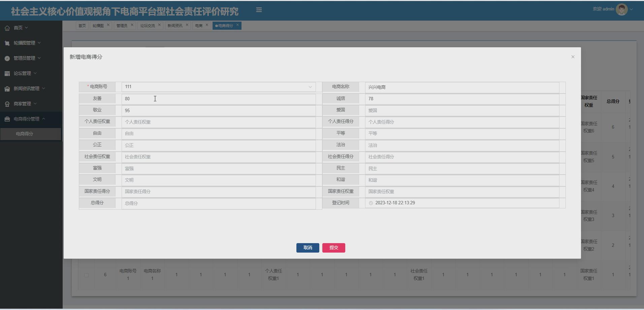Open 轮播图管理 via its sidebar icon
This screenshot has height=310, width=644.
(x=7, y=43)
